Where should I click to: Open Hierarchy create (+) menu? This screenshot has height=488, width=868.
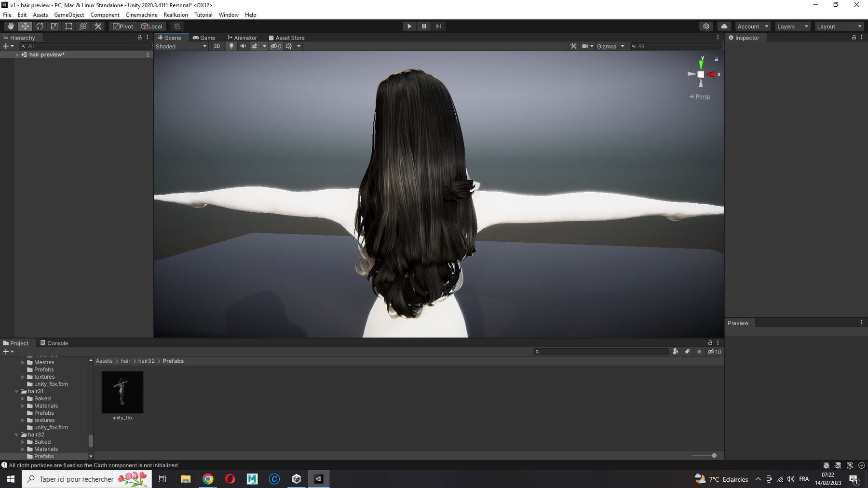[8, 46]
